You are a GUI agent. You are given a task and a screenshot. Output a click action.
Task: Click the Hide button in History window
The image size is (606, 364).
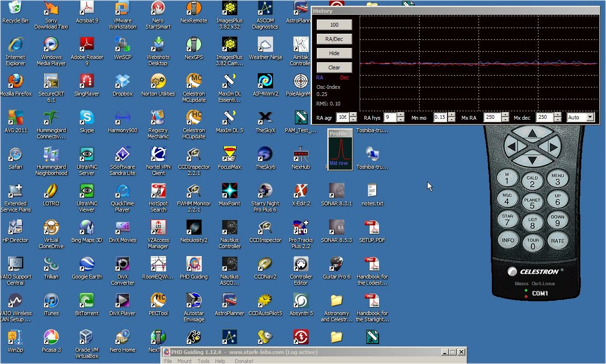pyautogui.click(x=334, y=53)
